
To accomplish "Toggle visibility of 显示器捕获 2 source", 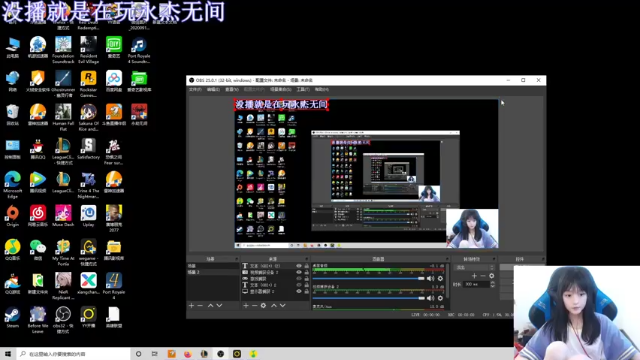I will [299, 291].
